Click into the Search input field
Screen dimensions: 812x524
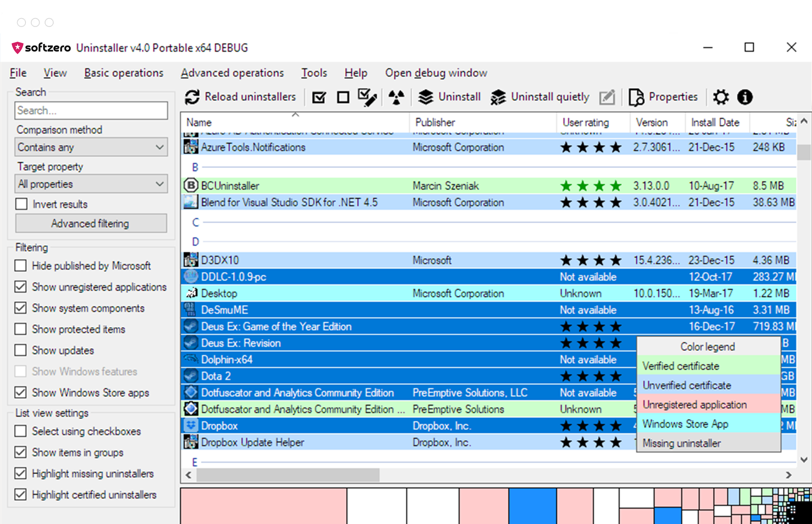pyautogui.click(x=91, y=111)
